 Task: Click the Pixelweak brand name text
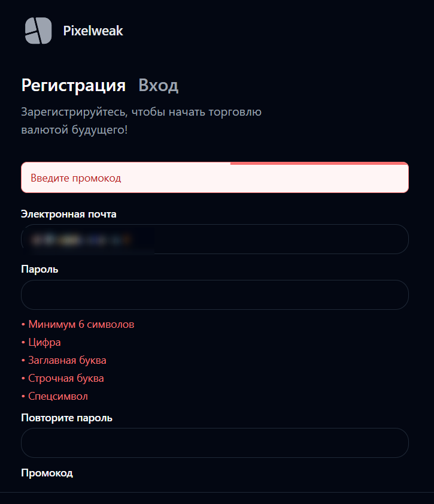click(93, 31)
